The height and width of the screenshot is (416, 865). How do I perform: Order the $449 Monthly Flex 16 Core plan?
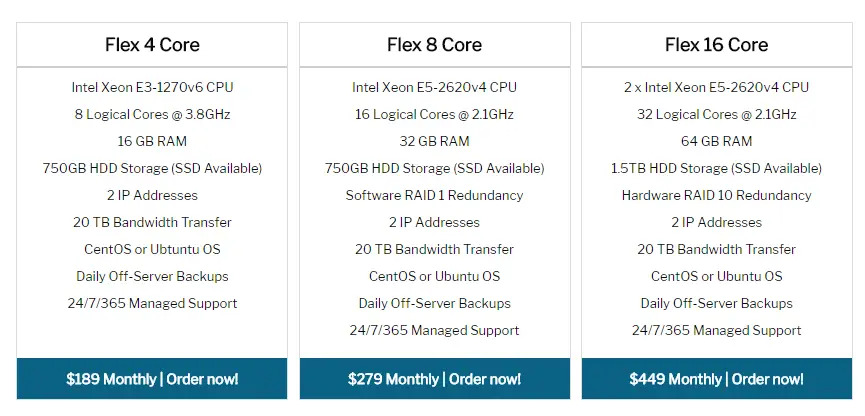point(717,379)
